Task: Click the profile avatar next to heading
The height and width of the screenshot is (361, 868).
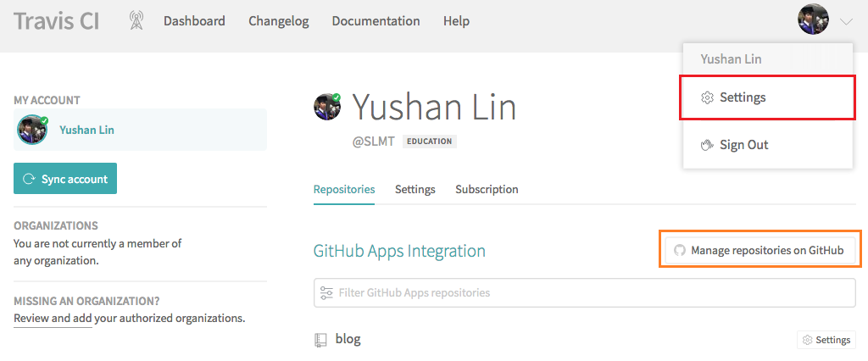Action: point(327,107)
